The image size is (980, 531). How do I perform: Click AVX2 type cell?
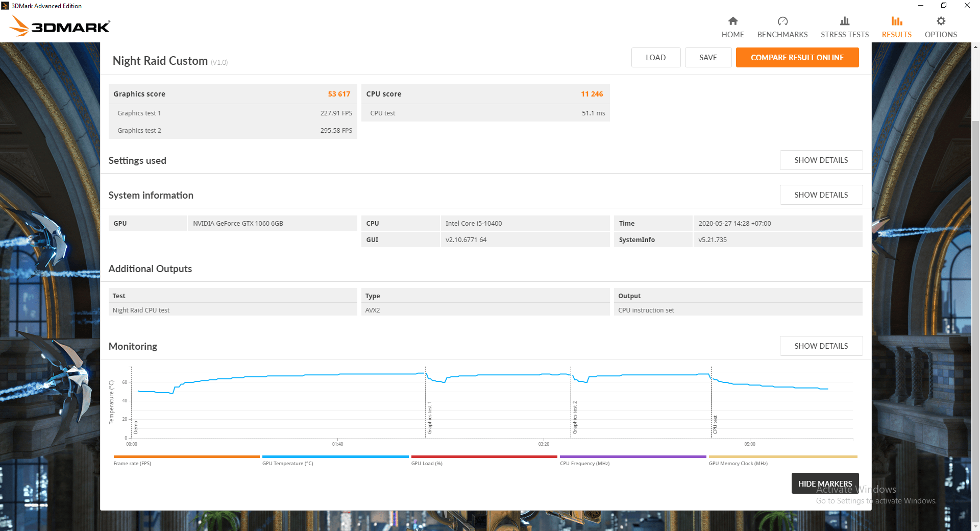(x=485, y=310)
